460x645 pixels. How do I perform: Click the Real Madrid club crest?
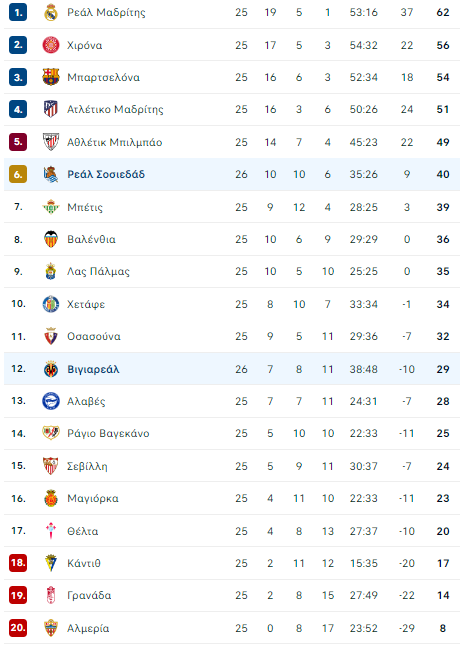[x=51, y=12]
